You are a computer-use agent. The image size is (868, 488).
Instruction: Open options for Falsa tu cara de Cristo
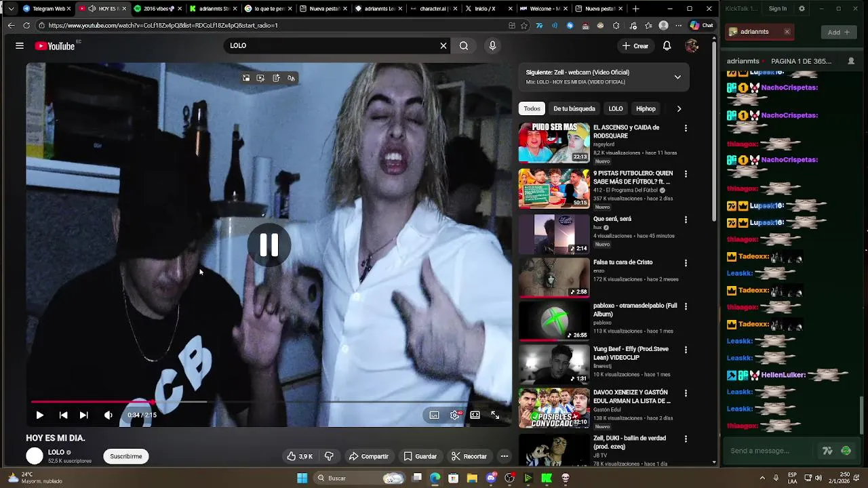686,263
